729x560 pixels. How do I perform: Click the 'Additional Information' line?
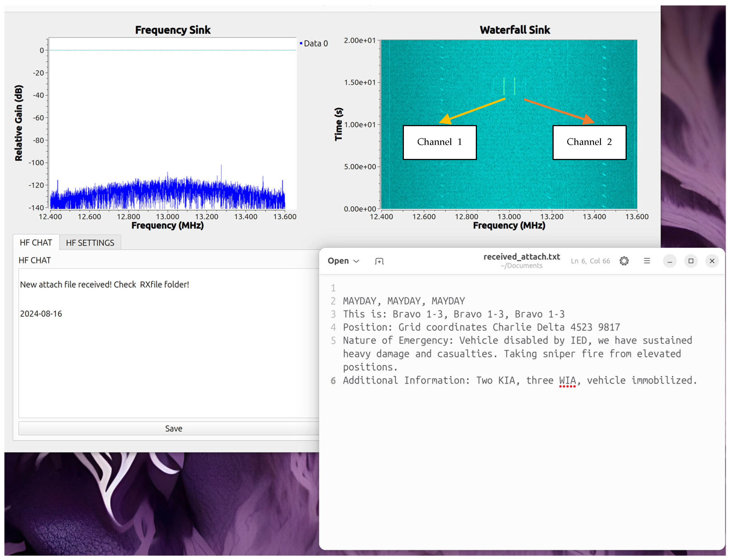[x=520, y=380]
